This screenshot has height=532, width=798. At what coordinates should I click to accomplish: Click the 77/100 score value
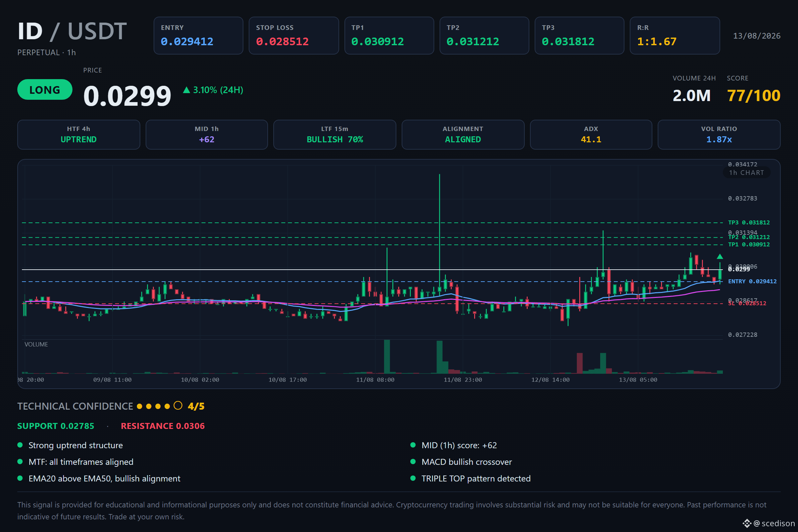[x=753, y=96]
